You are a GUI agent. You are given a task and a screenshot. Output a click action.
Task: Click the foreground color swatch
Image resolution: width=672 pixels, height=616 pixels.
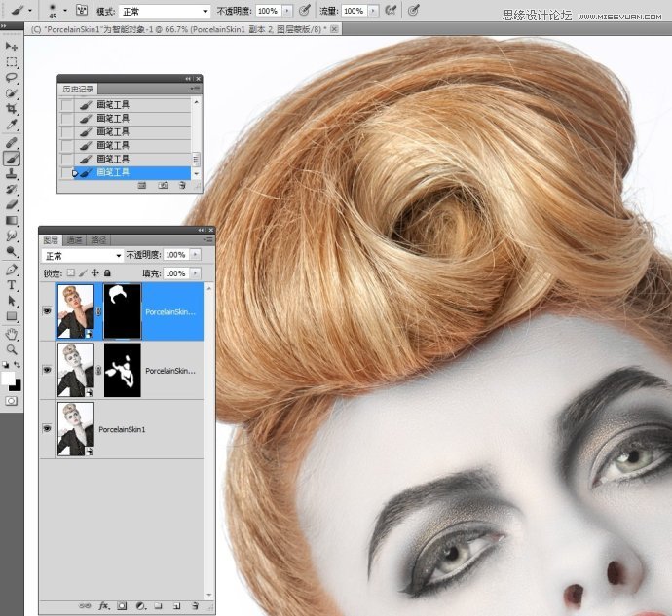pyautogui.click(x=9, y=377)
